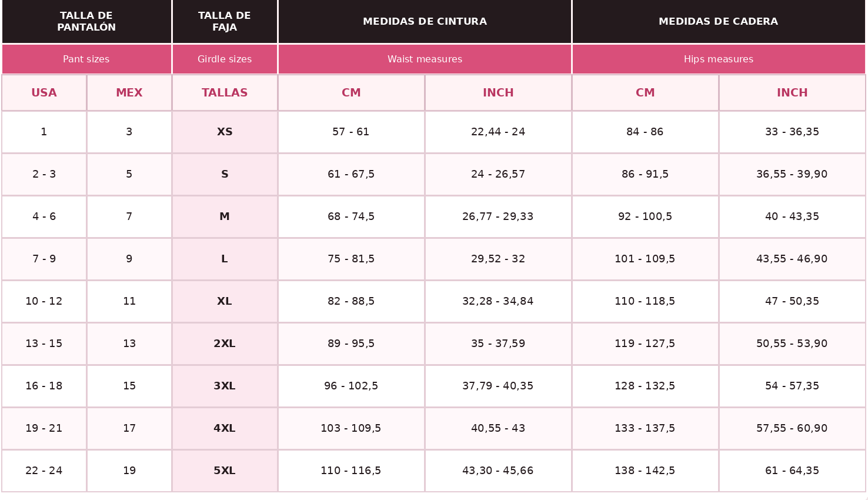The image size is (868, 500).
Task: Select the 5XL girdle size cell
Action: [225, 471]
